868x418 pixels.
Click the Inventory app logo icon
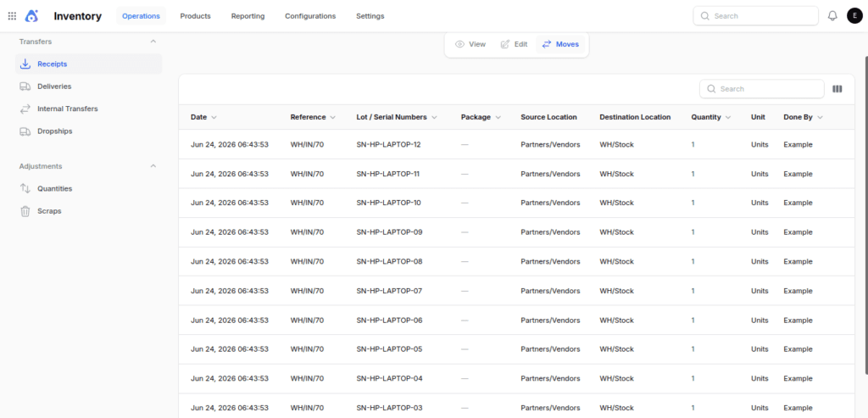coord(32,16)
